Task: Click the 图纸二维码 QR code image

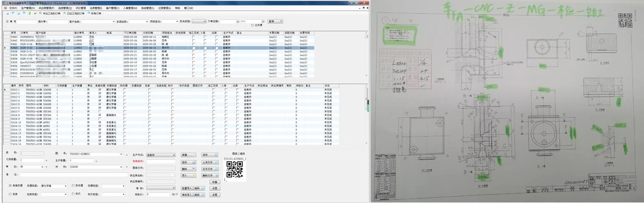Action: 234,170
